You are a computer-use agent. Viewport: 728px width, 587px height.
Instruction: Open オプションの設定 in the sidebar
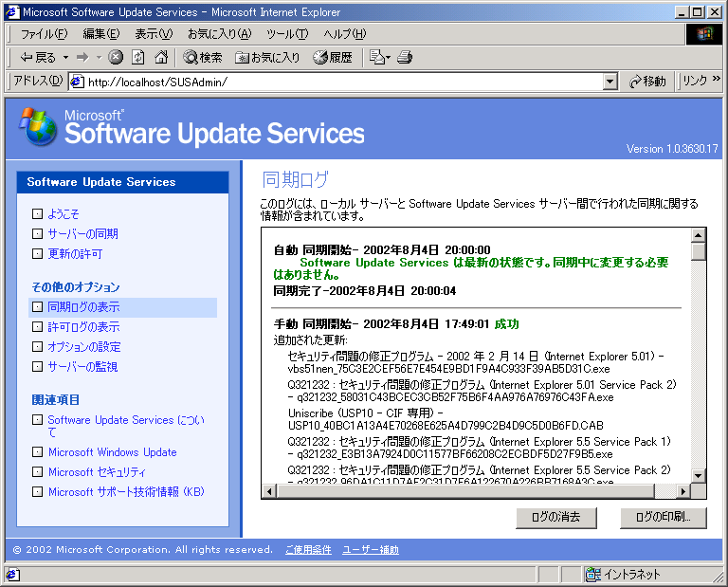tap(84, 347)
